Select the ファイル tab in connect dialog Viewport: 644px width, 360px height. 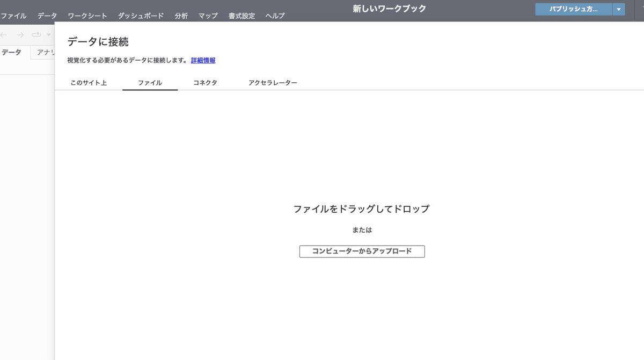tap(150, 83)
